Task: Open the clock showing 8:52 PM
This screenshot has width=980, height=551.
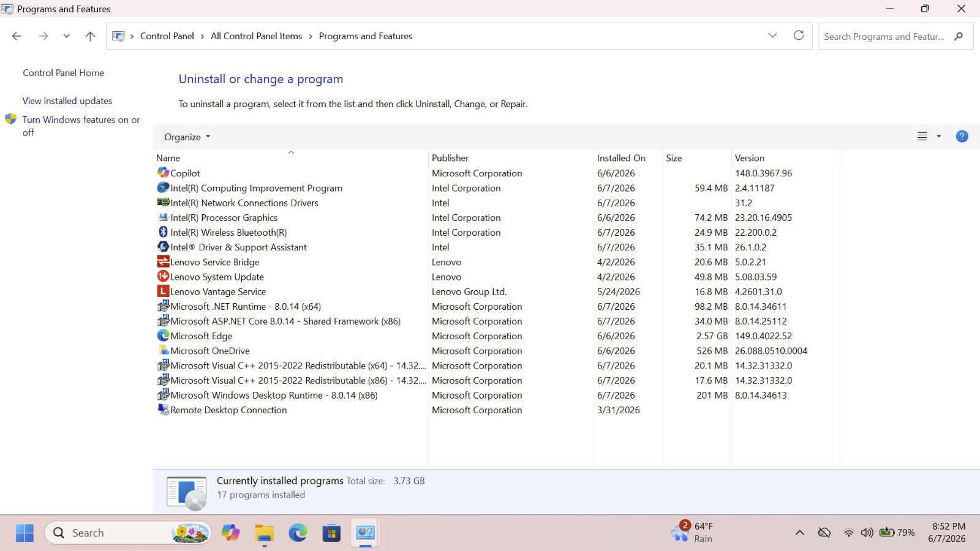Action: pos(948,533)
